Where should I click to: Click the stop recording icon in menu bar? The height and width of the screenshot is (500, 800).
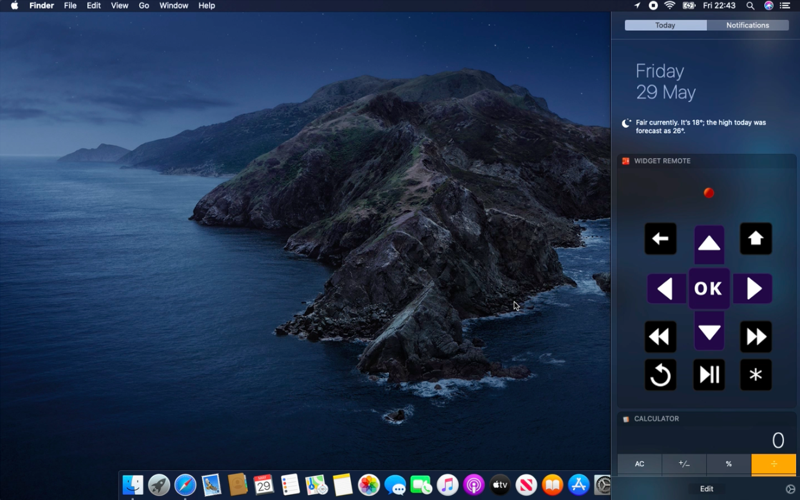pos(653,6)
